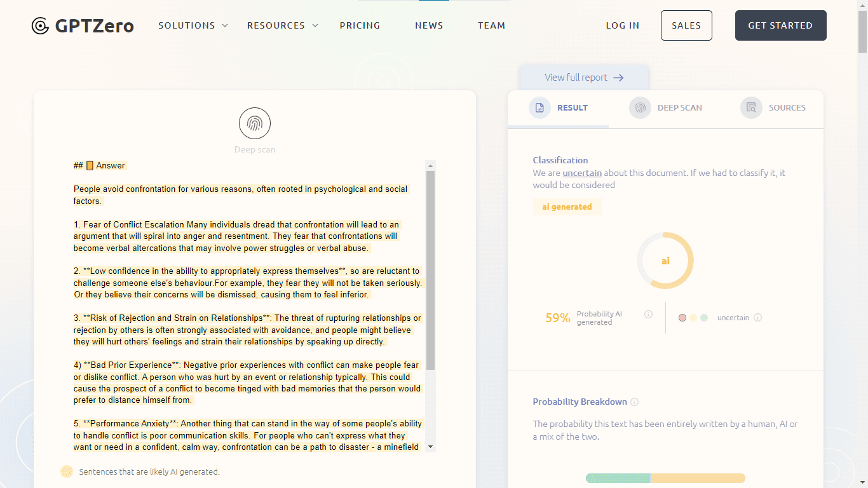Image resolution: width=868 pixels, height=488 pixels.
Task: Open the News page
Action: pyautogui.click(x=429, y=25)
